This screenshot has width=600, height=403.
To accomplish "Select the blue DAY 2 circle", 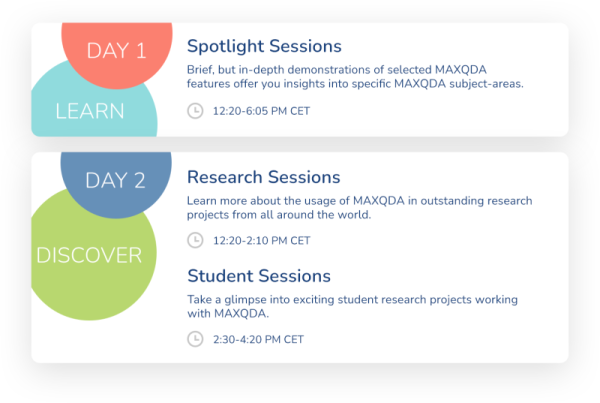I will (116, 184).
